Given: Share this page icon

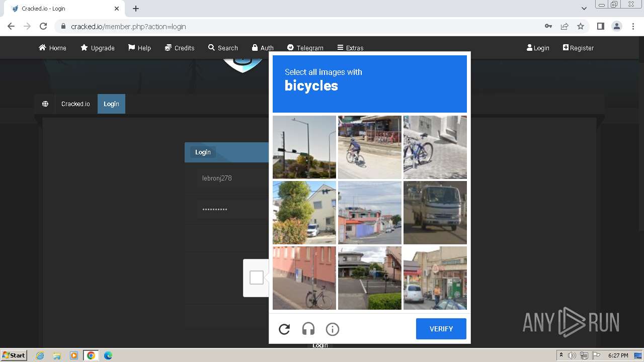Looking at the screenshot, I should (565, 26).
